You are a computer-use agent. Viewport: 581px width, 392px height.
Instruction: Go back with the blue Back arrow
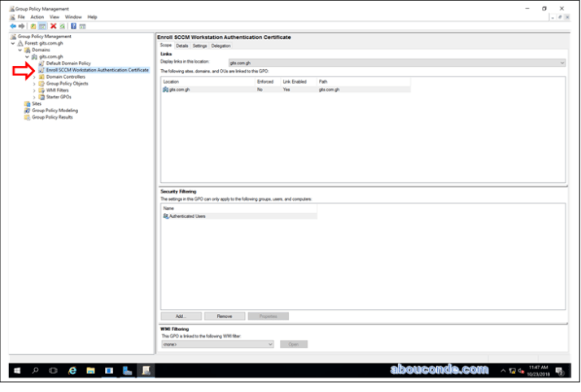coord(13,26)
